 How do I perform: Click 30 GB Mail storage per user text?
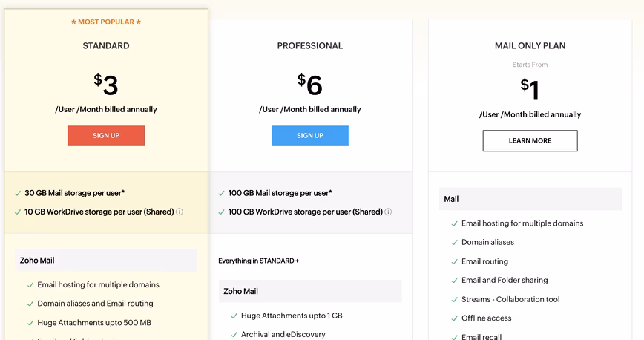[x=74, y=193]
